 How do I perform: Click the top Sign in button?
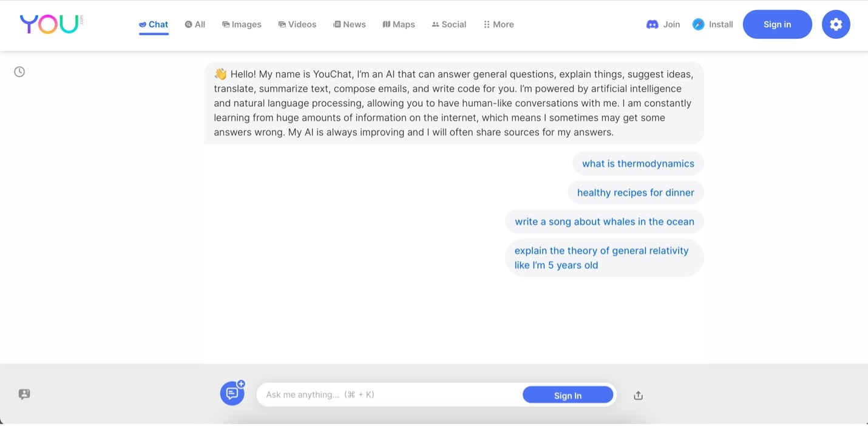point(778,24)
